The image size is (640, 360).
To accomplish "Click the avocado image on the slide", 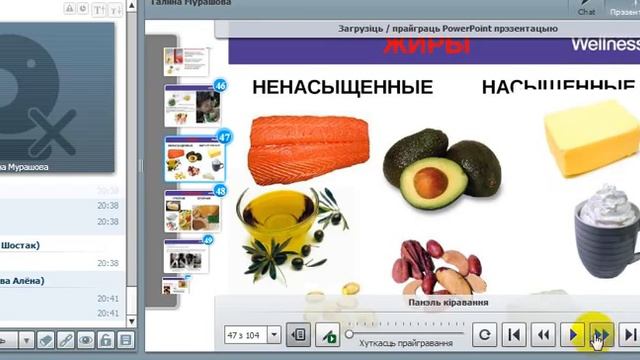I will click(442, 169).
